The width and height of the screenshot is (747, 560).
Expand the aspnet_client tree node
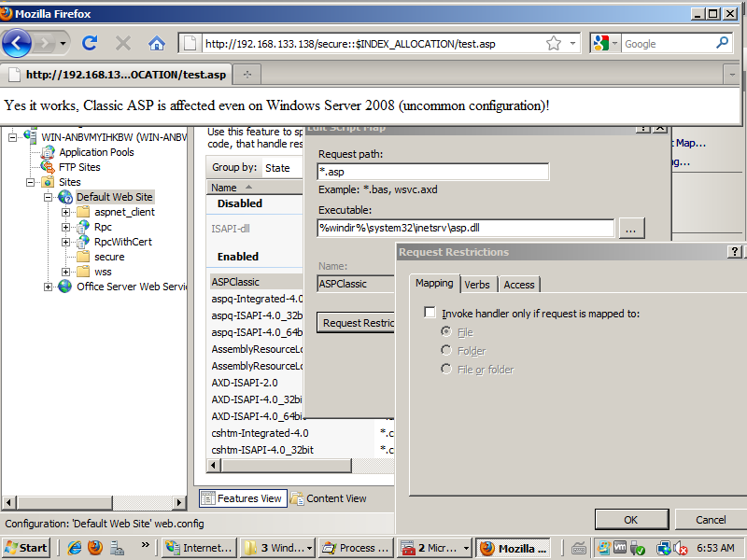pyautogui.click(x=66, y=212)
